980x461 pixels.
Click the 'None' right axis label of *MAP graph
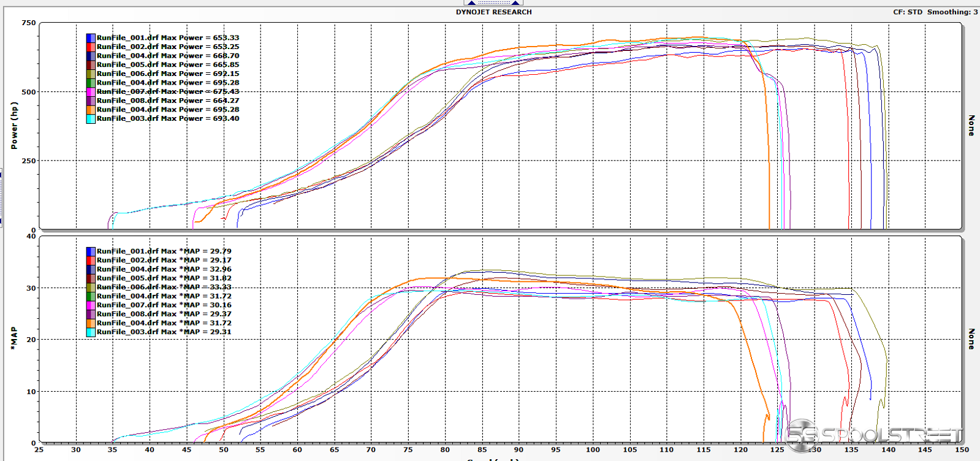click(x=971, y=339)
